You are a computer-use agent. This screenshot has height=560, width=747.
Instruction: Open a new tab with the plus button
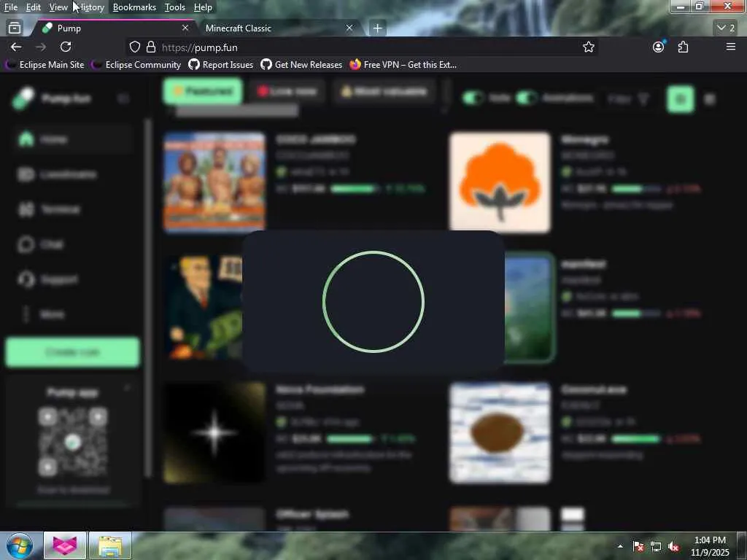click(x=377, y=28)
